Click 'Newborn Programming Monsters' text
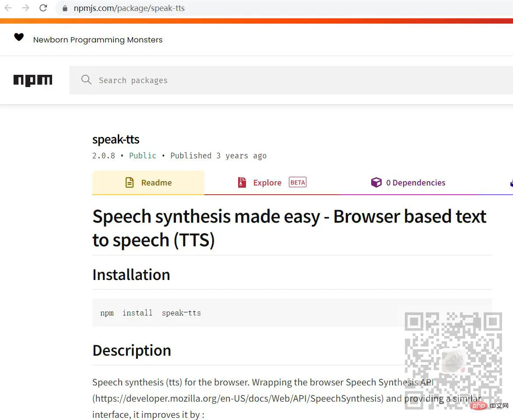The height and width of the screenshot is (420, 513). 98,40
